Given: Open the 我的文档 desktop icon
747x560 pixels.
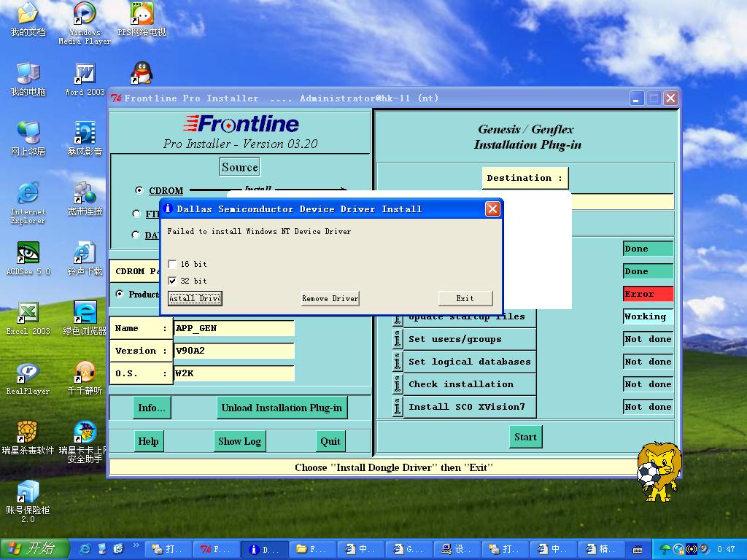Looking at the screenshot, I should 28,19.
